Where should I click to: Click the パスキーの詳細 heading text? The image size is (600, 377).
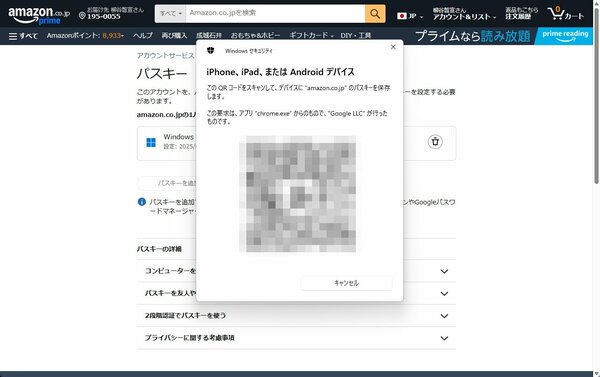159,249
